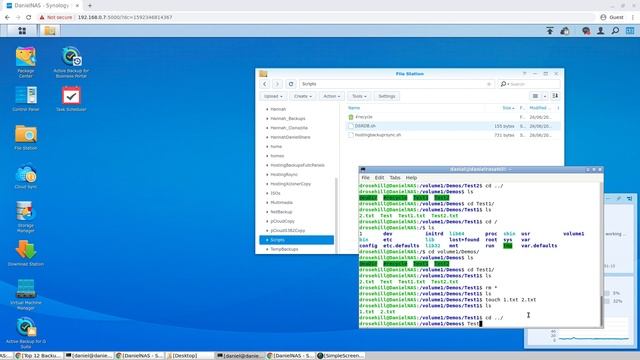
Task: Open Virtual Machine Manager desktop icon
Action: (x=26, y=294)
